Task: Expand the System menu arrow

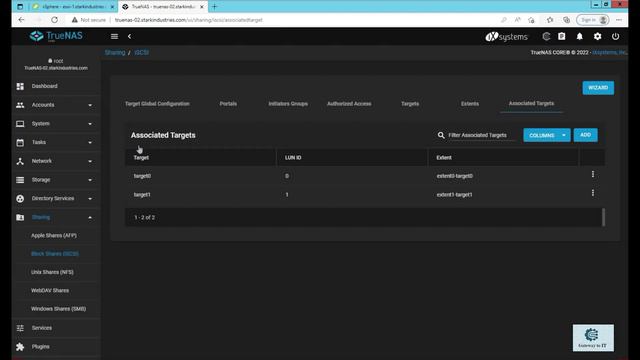Action: tap(90, 124)
